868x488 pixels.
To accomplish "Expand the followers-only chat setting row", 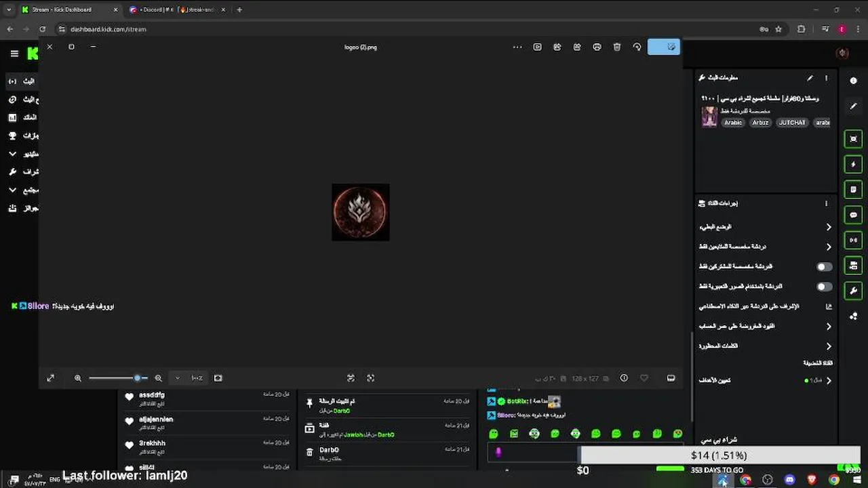I will (765, 247).
